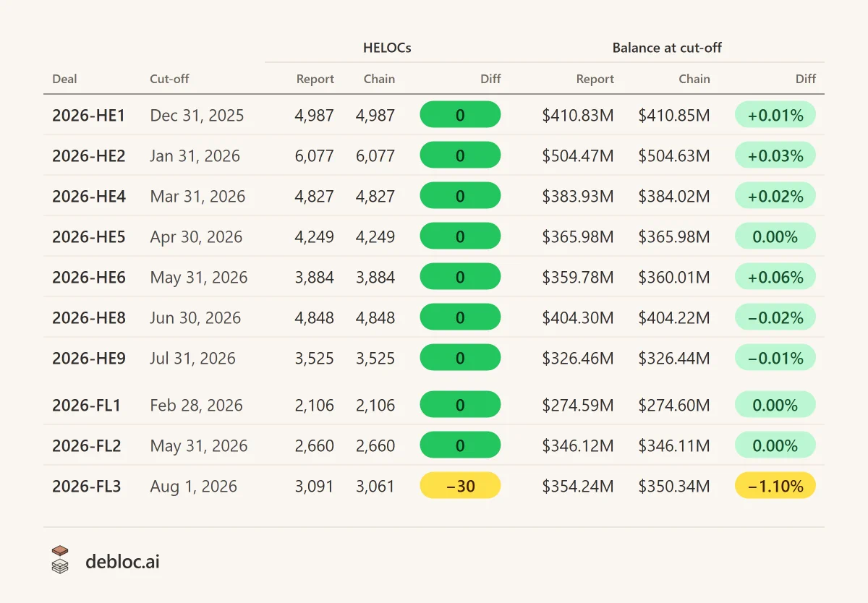Click the +0.01% badge in 2026-HE1 row
The height and width of the screenshot is (603, 868).
[775, 115]
